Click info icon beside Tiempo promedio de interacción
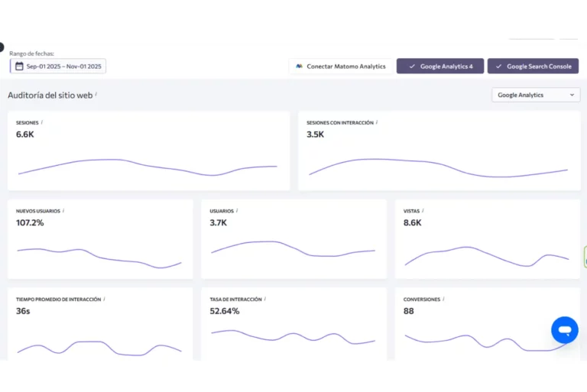Image resolution: width=587 pixels, height=392 pixels. (104, 300)
